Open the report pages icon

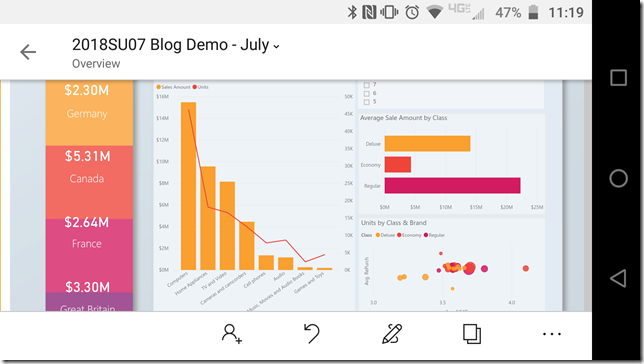(x=472, y=334)
